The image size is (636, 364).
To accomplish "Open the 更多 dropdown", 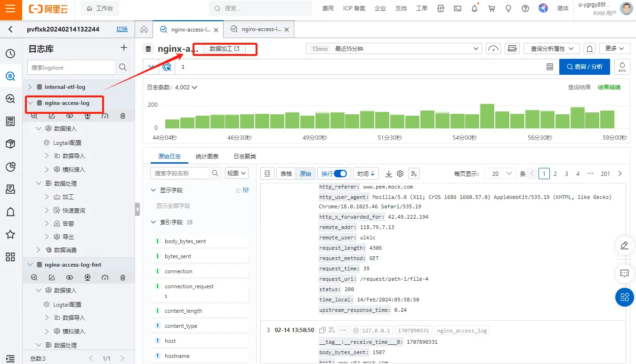I will click(614, 48).
